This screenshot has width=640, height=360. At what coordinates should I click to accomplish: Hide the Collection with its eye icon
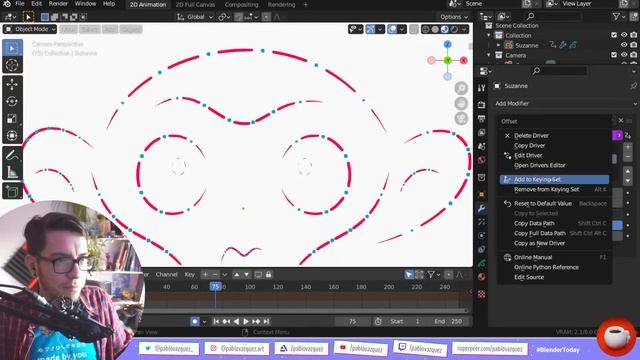(624, 35)
